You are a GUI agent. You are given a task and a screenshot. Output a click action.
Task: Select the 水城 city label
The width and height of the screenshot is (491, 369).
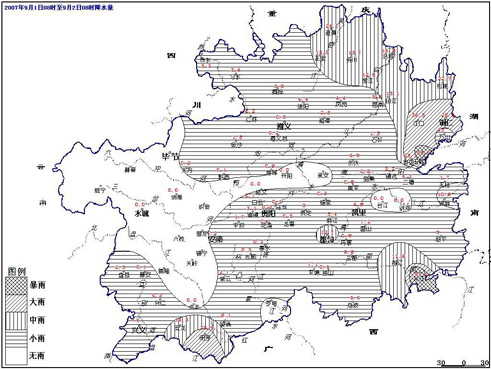click(141, 213)
